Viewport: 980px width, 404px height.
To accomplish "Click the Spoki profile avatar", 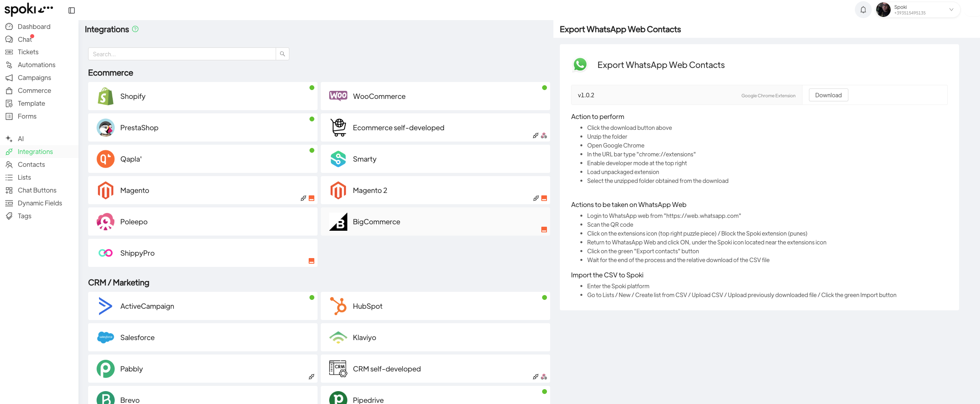I will point(883,10).
